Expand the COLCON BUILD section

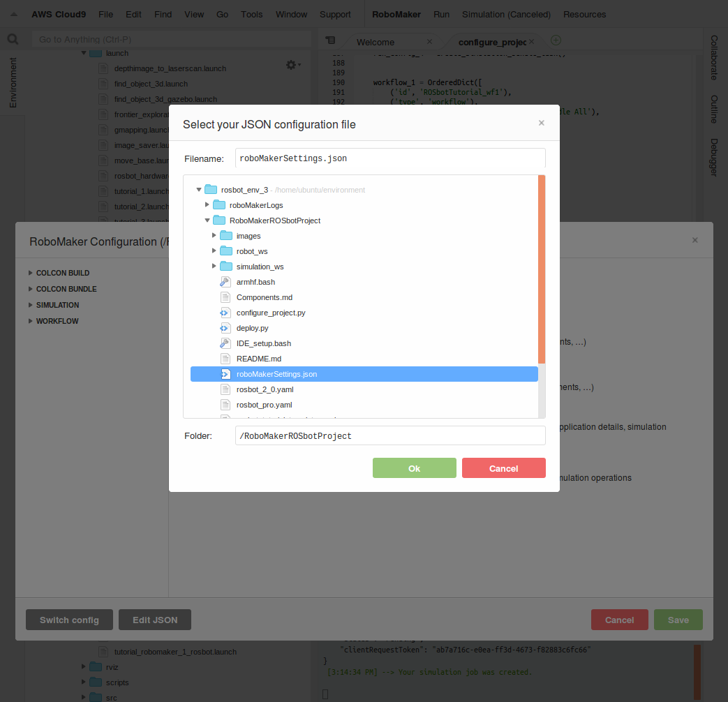[30, 273]
